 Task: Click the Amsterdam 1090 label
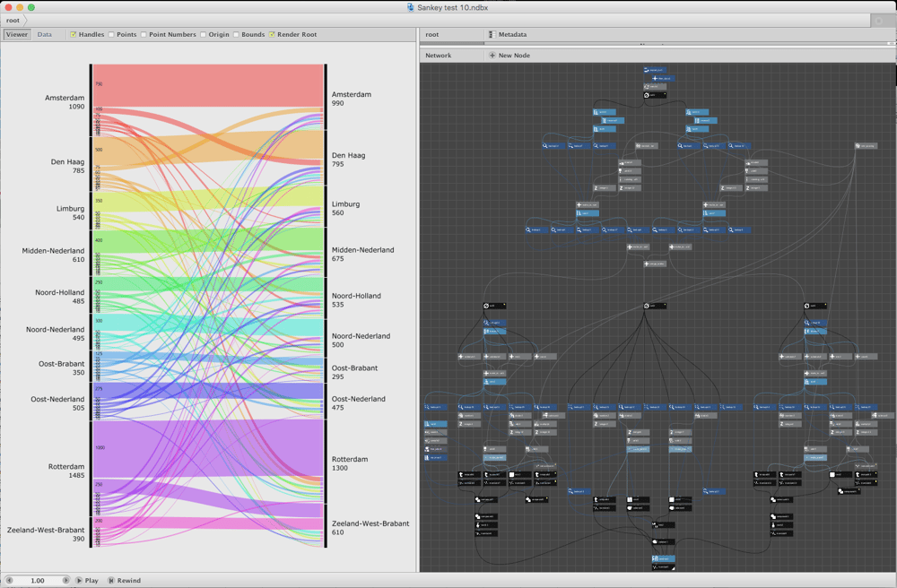65,102
